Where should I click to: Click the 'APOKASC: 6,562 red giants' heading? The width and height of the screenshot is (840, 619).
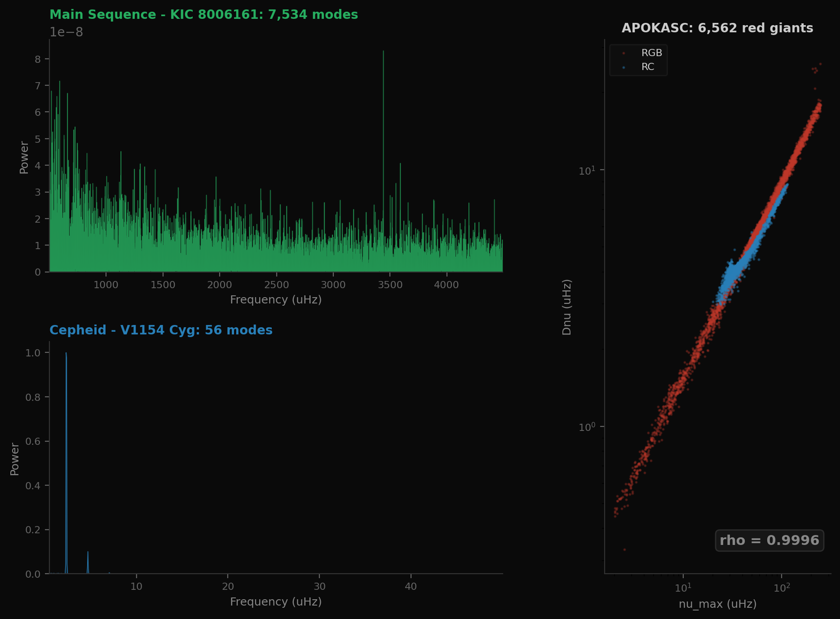[x=717, y=28]
